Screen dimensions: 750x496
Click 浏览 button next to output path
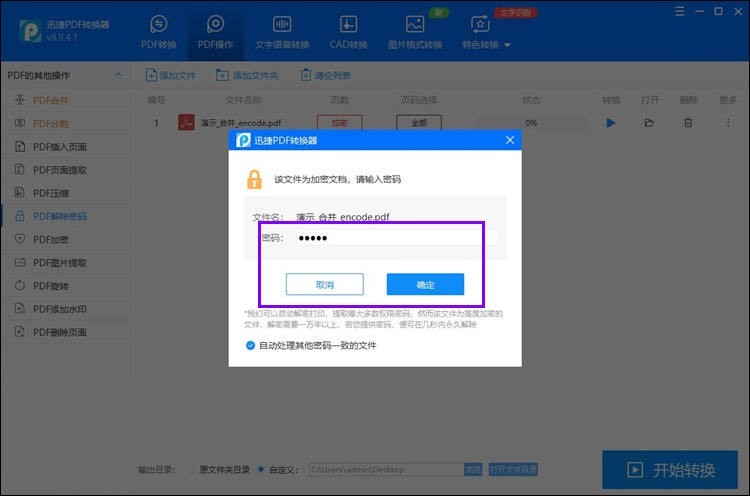pyautogui.click(x=473, y=470)
